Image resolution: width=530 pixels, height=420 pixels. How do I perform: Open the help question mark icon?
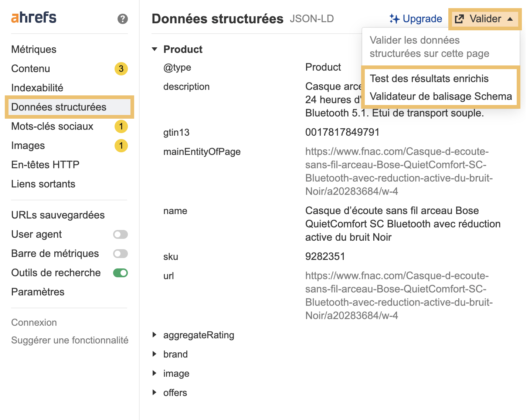122,19
